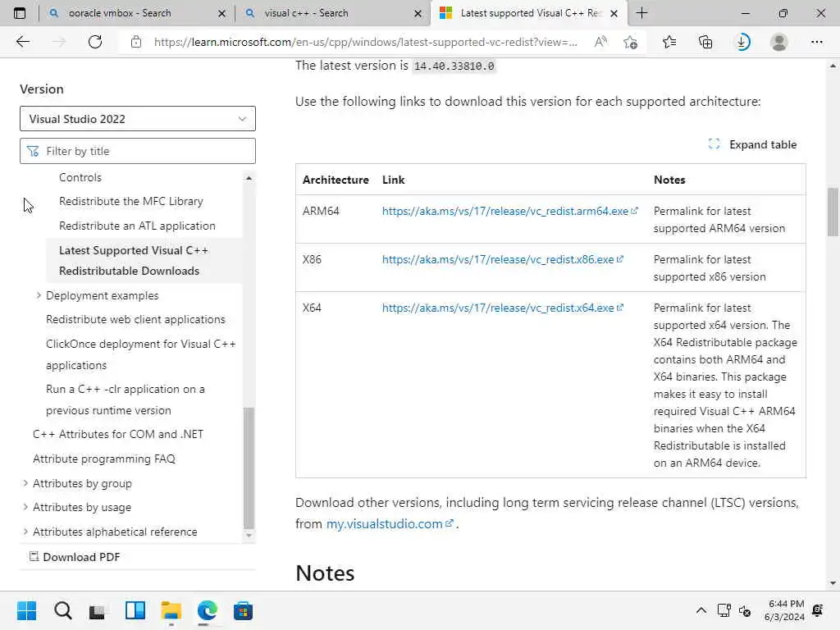Open Microsoft Store from taskbar
The width and height of the screenshot is (840, 630).
[243, 610]
